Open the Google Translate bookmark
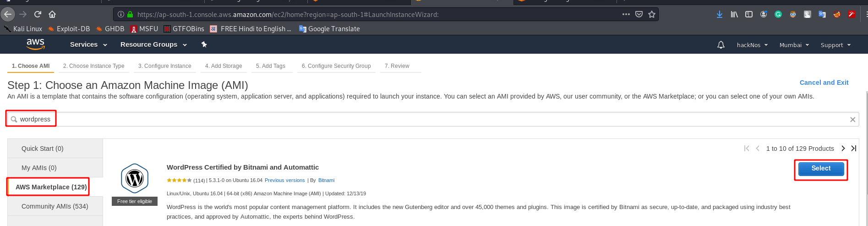 (x=329, y=28)
